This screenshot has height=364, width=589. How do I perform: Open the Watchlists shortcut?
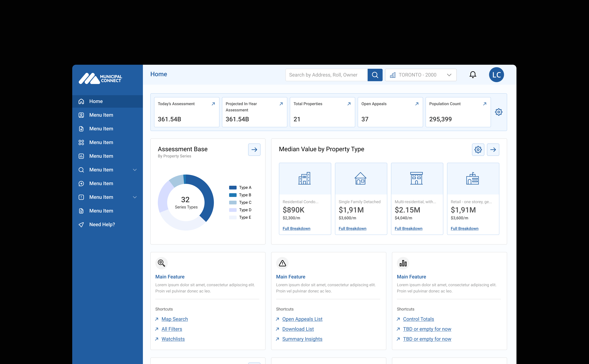(173, 339)
